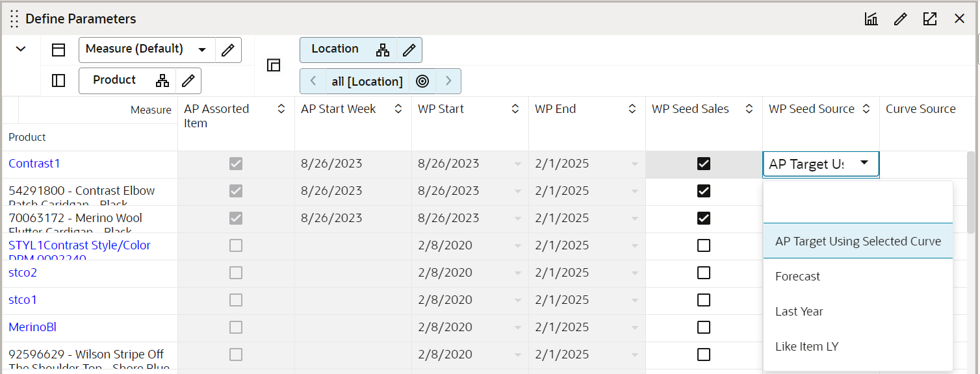
Task: Pop out the Define Parameters view
Action: pos(930,19)
